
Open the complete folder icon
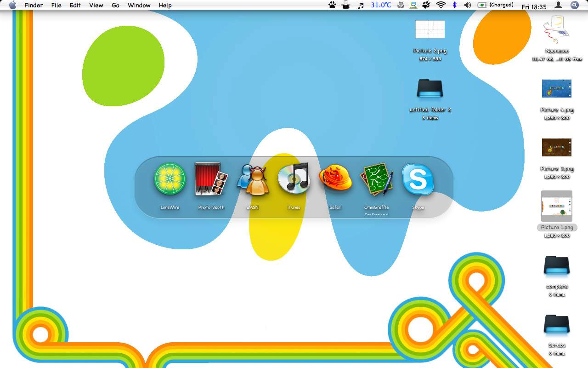[x=557, y=265]
